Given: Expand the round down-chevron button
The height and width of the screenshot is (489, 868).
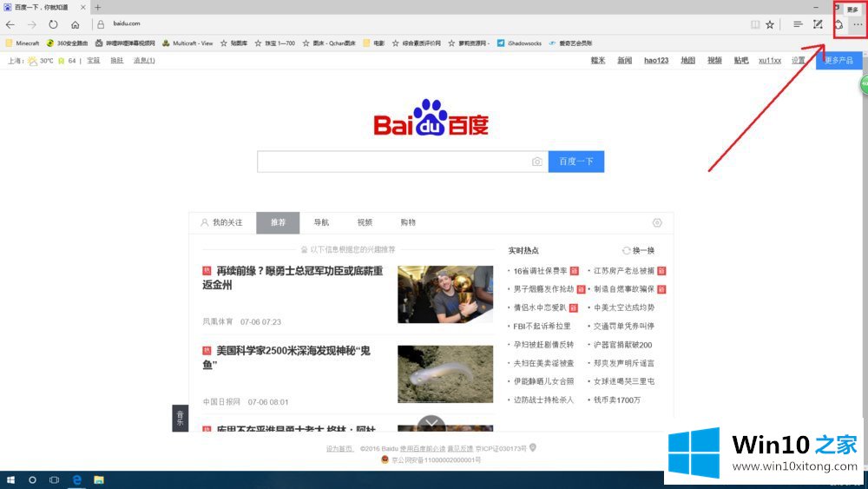Looking at the screenshot, I should pos(431,422).
